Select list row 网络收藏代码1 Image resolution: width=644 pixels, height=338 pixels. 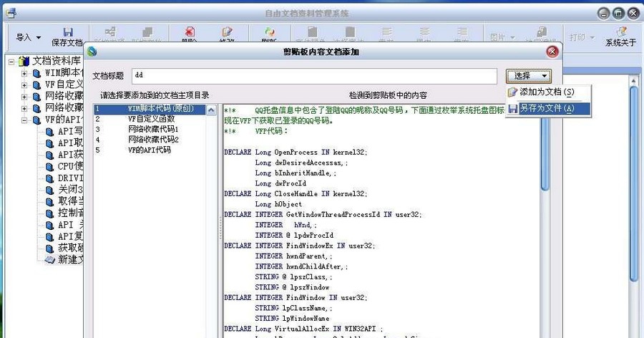(x=150, y=130)
